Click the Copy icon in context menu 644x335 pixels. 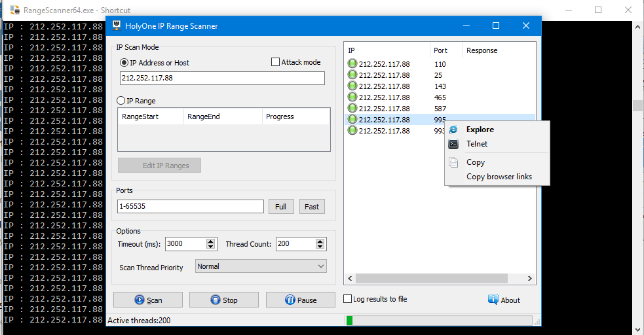click(x=453, y=162)
